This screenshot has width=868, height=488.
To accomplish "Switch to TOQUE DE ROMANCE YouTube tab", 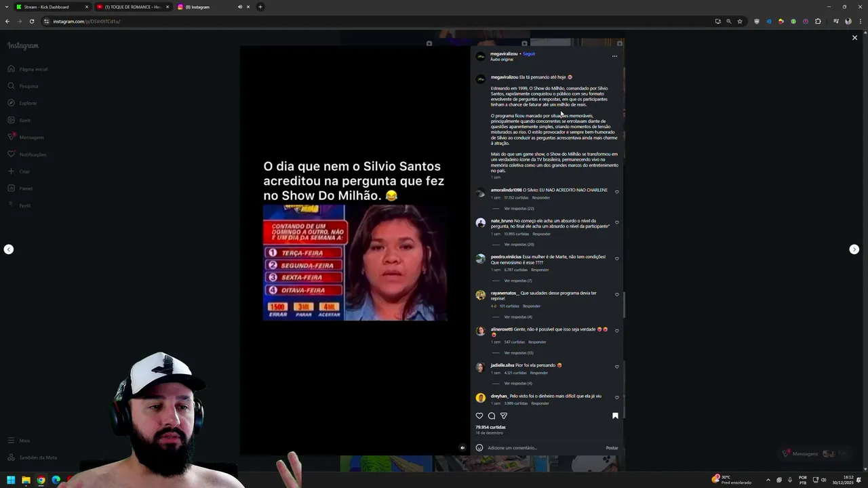I will [x=133, y=7].
